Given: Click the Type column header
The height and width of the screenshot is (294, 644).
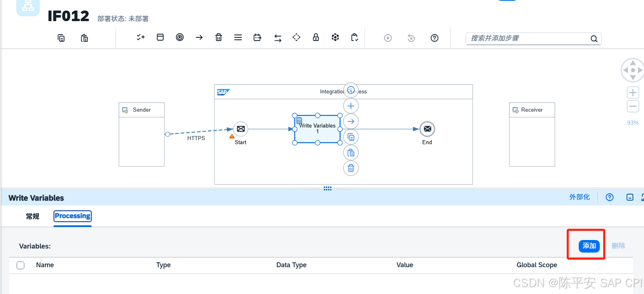Looking at the screenshot, I should 163,265.
